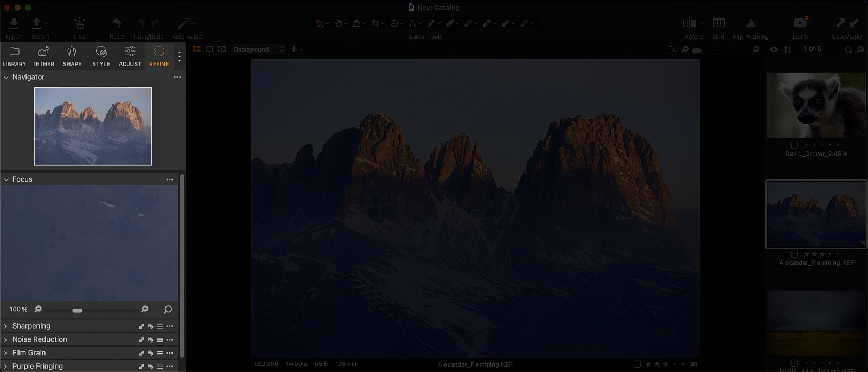The image size is (868, 372).
Task: Select the Rotate/straighten tool
Action: pos(394,23)
